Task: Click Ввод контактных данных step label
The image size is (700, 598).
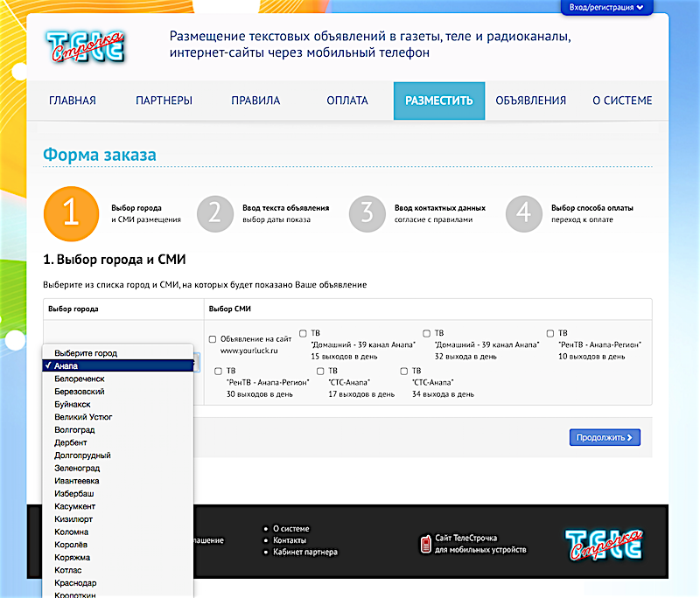Action: [440, 208]
